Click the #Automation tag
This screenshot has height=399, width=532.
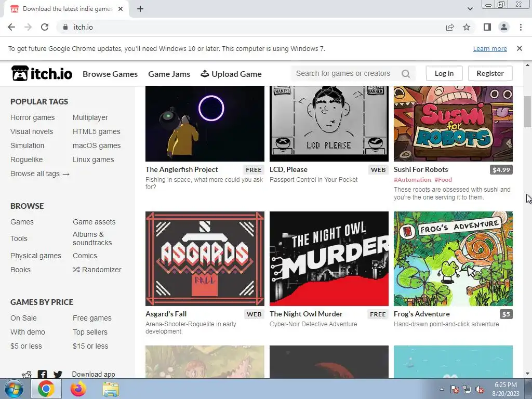[412, 180]
